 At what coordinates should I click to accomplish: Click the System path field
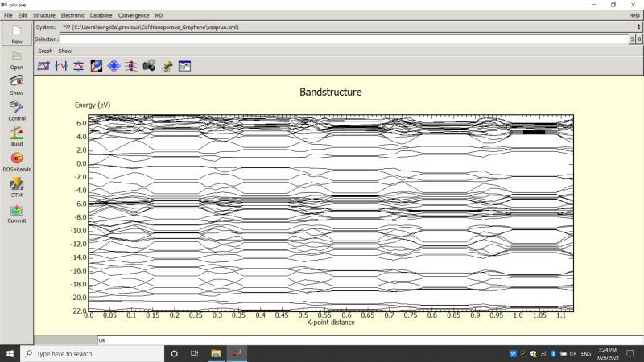(347, 27)
